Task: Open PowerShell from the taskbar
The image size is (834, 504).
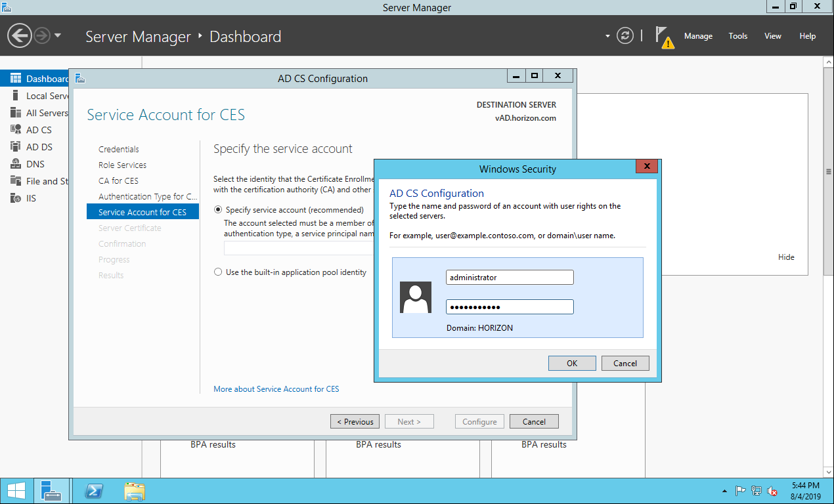Action: coord(94,491)
